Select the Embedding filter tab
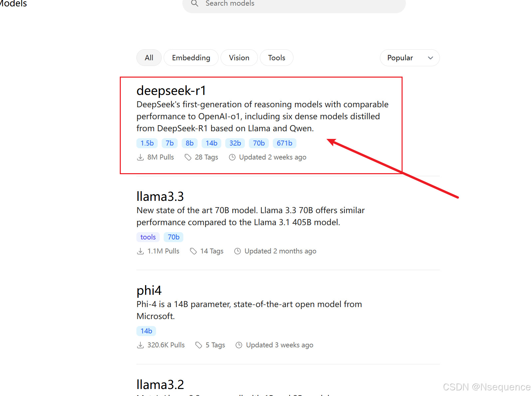532x396 pixels. coord(191,58)
